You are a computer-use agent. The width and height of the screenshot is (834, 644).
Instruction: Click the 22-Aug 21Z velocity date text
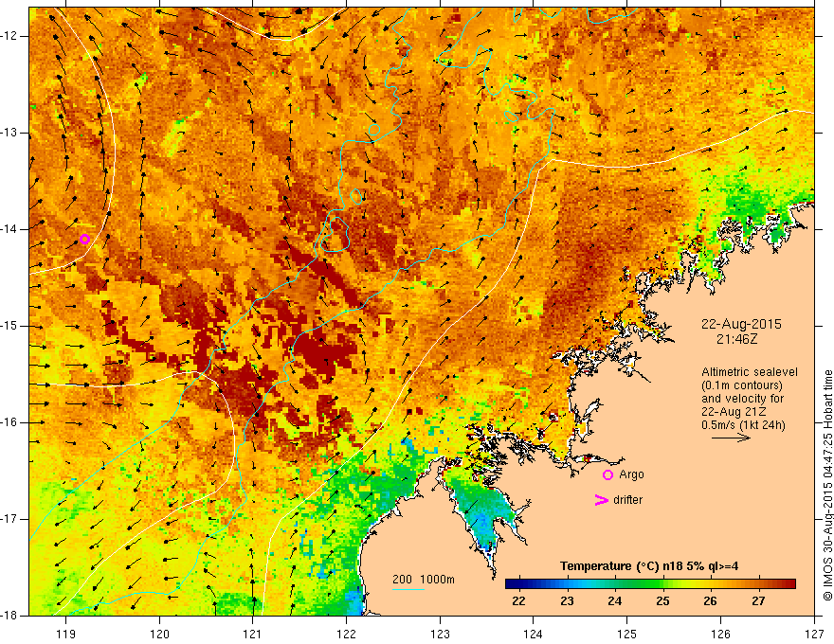[x=735, y=412]
